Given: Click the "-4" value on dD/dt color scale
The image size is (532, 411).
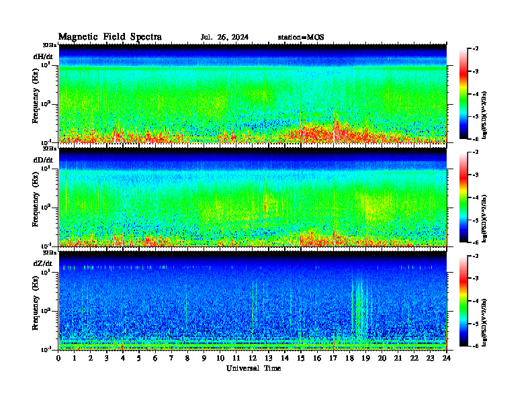Looking at the screenshot, I should tap(476, 197).
